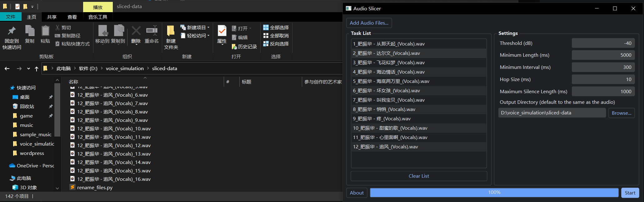Open Properties checkmark icon
The height and width of the screenshot is (202, 644).
[222, 31]
